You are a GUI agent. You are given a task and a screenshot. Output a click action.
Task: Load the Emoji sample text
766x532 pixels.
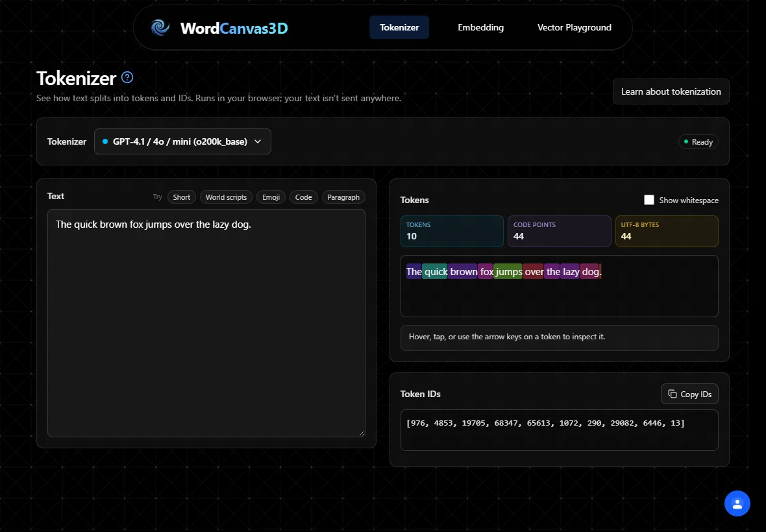pyautogui.click(x=271, y=197)
